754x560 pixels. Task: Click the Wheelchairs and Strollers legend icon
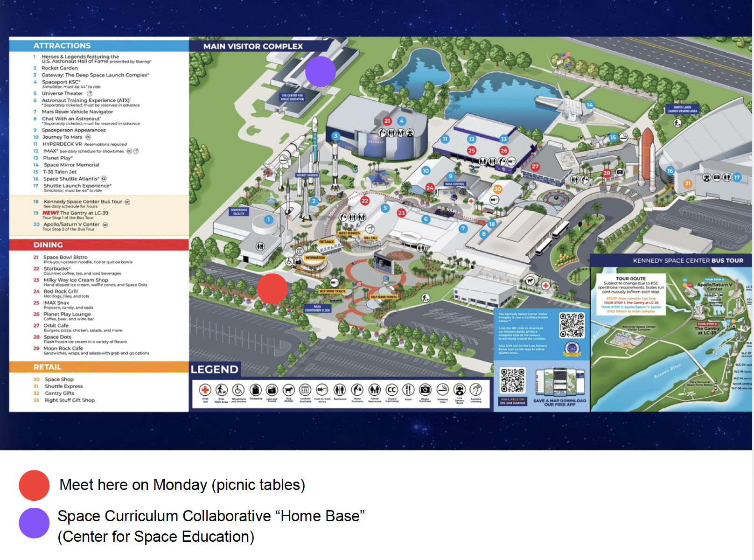coord(238,390)
